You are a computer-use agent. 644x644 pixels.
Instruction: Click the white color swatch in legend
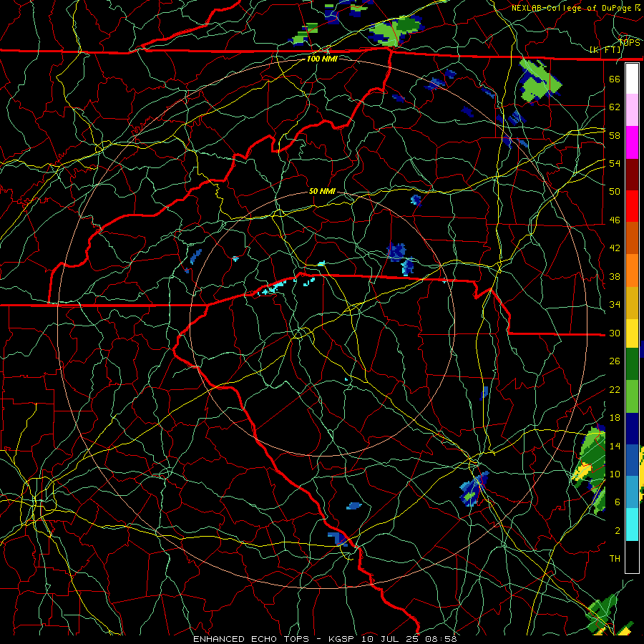pyautogui.click(x=632, y=79)
